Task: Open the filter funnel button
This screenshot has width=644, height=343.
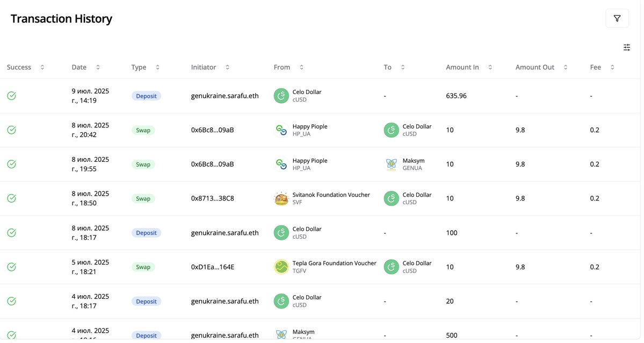Action: (617, 18)
